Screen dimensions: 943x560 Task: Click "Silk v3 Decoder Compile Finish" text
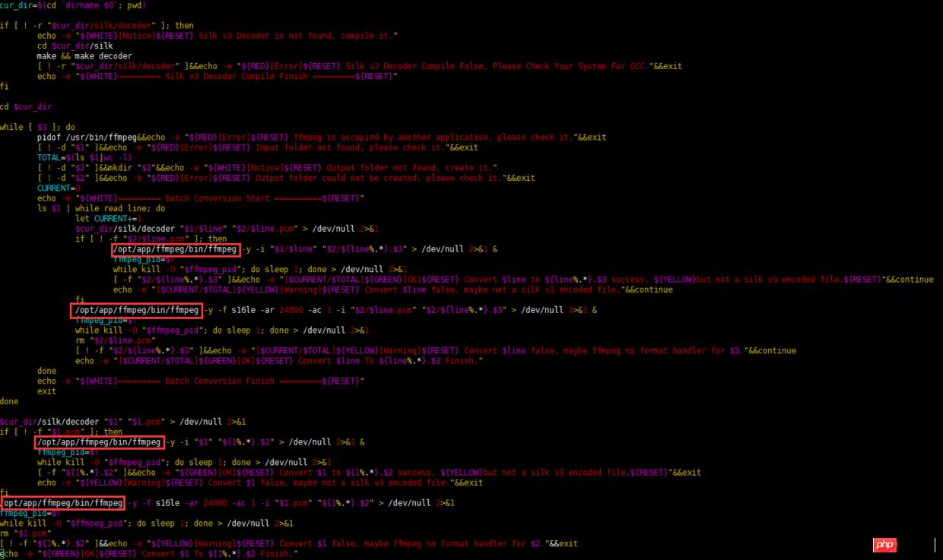point(236,76)
